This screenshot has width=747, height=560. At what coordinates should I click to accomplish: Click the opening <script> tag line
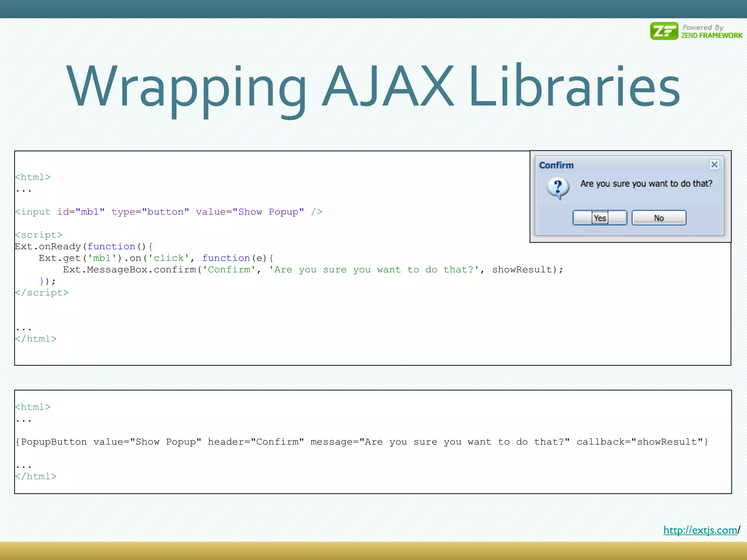[x=39, y=235]
